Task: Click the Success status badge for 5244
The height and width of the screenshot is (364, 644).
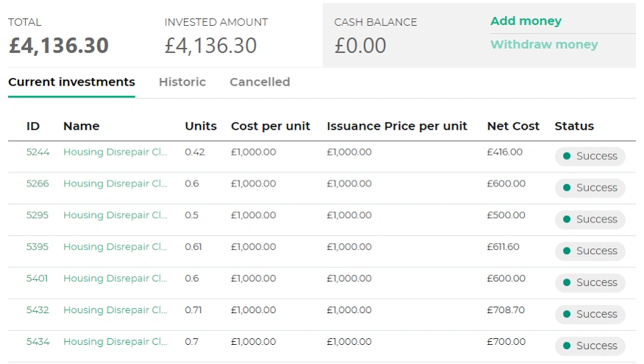Action: pyautogui.click(x=590, y=156)
